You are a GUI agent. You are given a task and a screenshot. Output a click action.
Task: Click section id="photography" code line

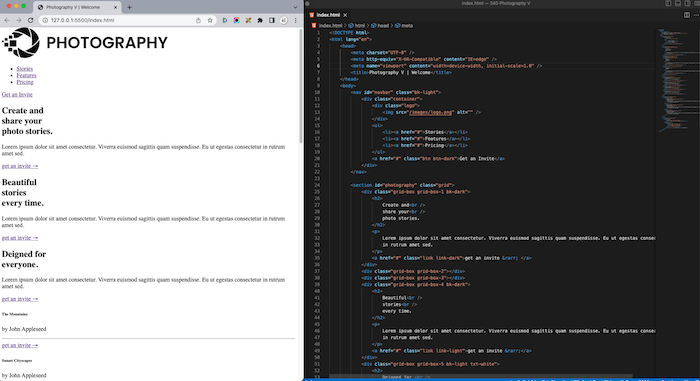tap(403, 185)
